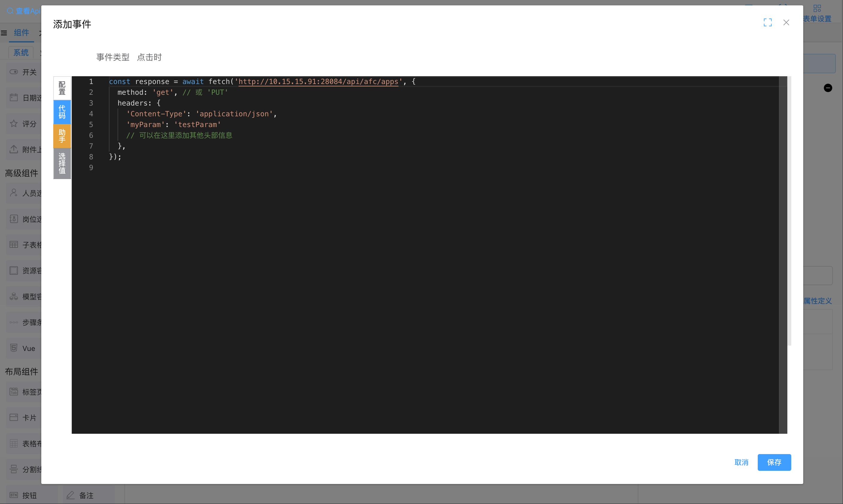Select the 代码 side tab
Screen dimensions: 843x504
click(x=62, y=112)
